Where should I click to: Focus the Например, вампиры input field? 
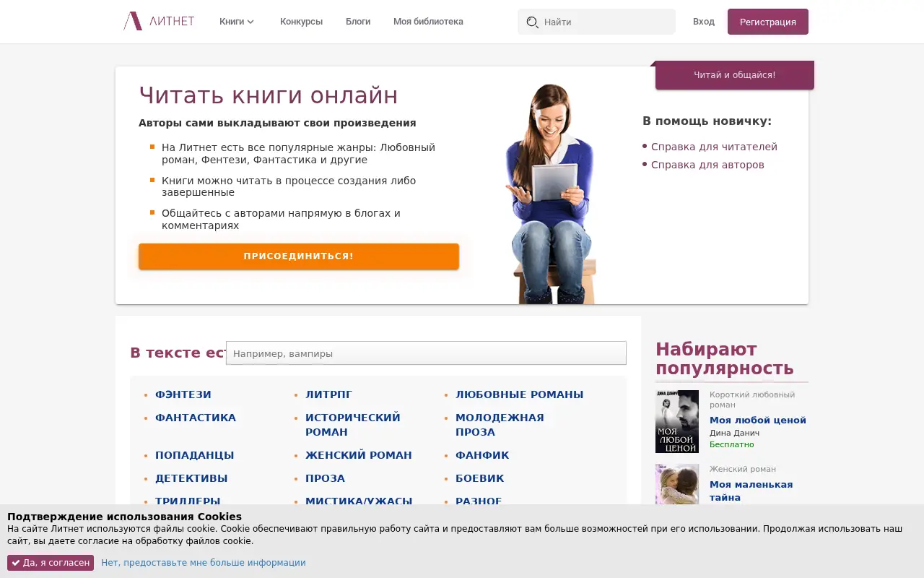pyautogui.click(x=426, y=353)
